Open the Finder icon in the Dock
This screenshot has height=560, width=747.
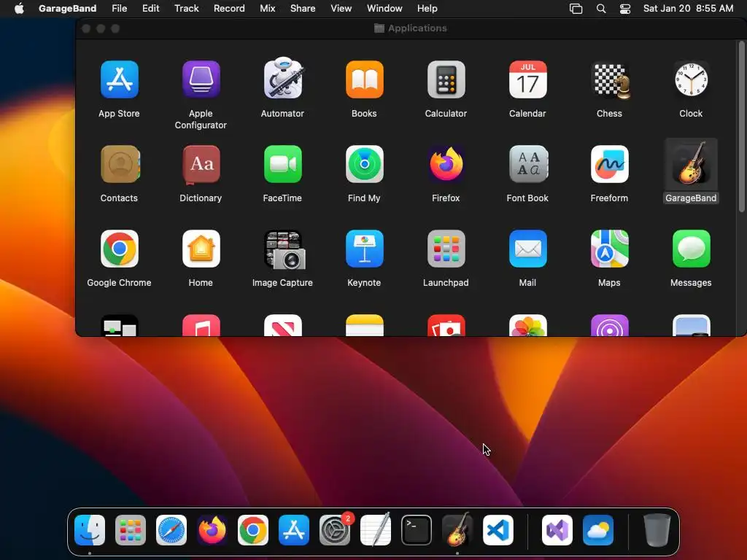(90, 530)
